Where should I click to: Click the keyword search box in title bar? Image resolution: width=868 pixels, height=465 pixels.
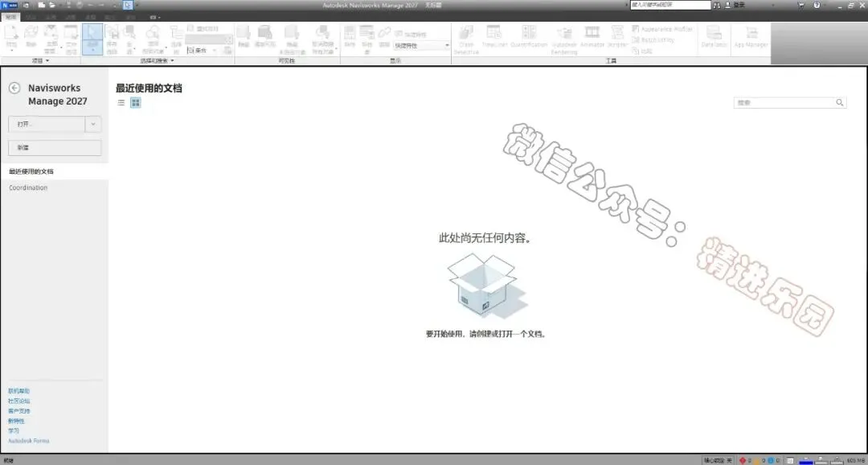click(x=669, y=5)
